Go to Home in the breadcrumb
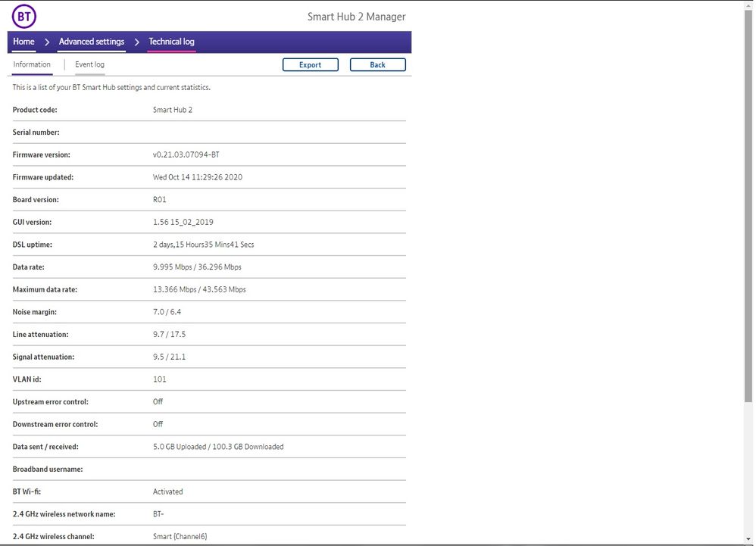Image resolution: width=756 pixels, height=546 pixels. [23, 42]
